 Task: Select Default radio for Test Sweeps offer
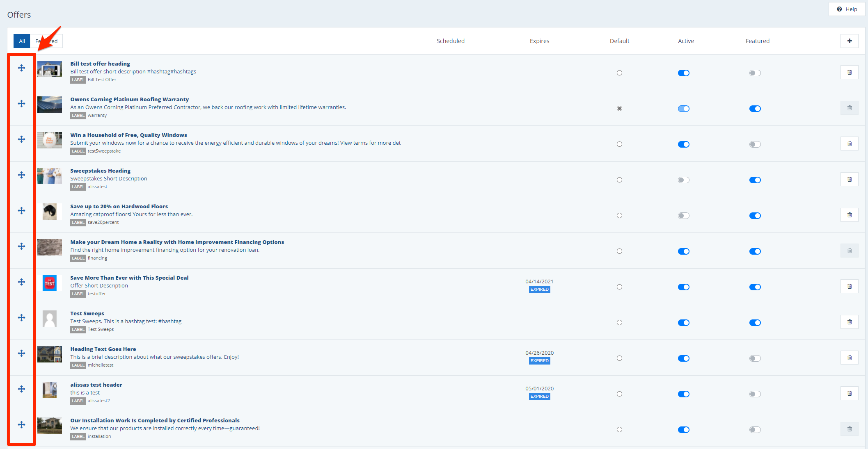tap(619, 323)
